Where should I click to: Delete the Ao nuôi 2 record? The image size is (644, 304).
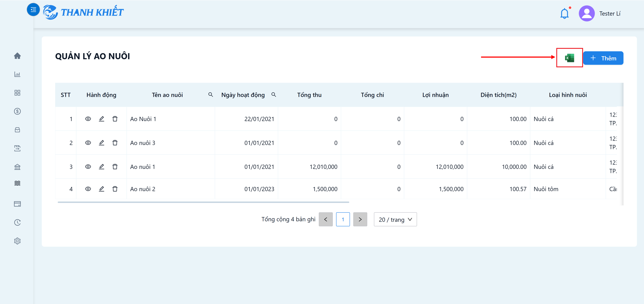(x=115, y=189)
